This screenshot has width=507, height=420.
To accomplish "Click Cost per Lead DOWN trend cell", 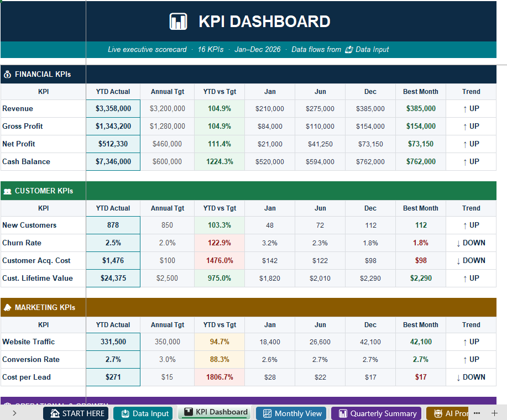I will pyautogui.click(x=471, y=377).
